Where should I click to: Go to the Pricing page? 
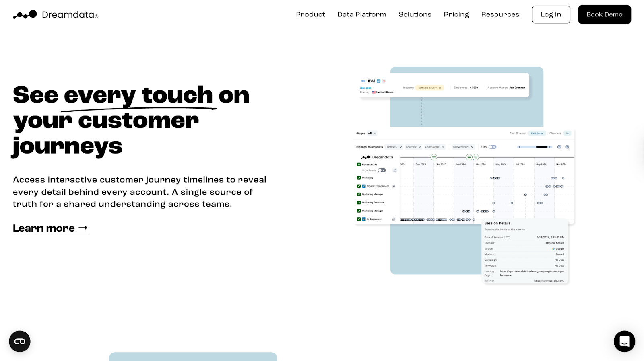(x=456, y=14)
